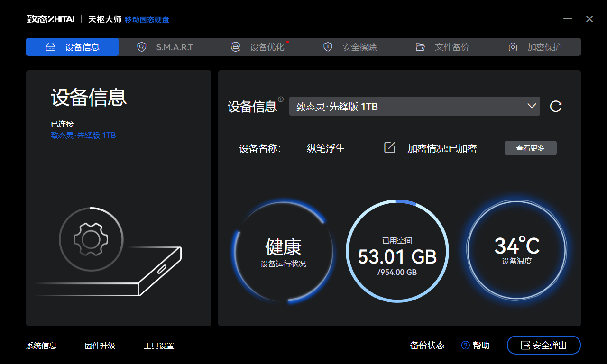Viewport: 607px width, 364px height.
Task: Open the 致态灵·先锋版 1TB device dropdown
Action: click(414, 106)
